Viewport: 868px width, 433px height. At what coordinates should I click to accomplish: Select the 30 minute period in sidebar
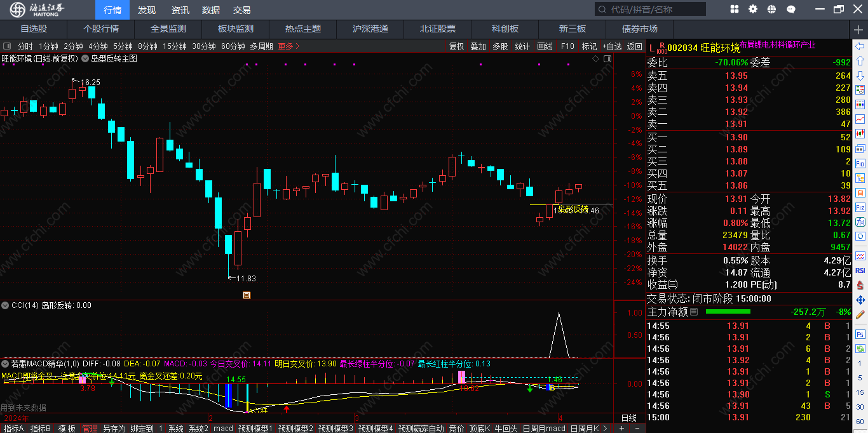[860, 407]
